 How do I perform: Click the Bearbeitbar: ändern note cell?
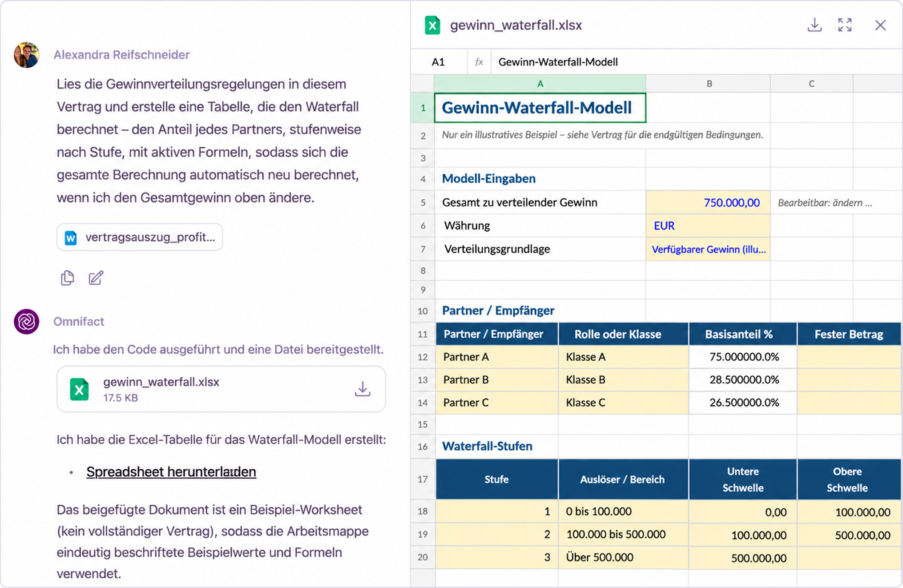tap(825, 203)
